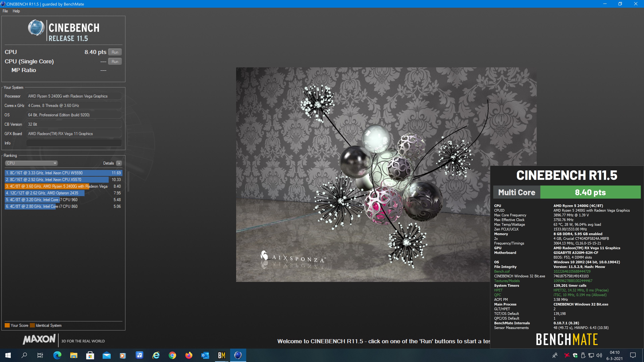Click the BENCHMATE logo in overlay
Viewport: 644px width, 362px height.
coord(567,339)
